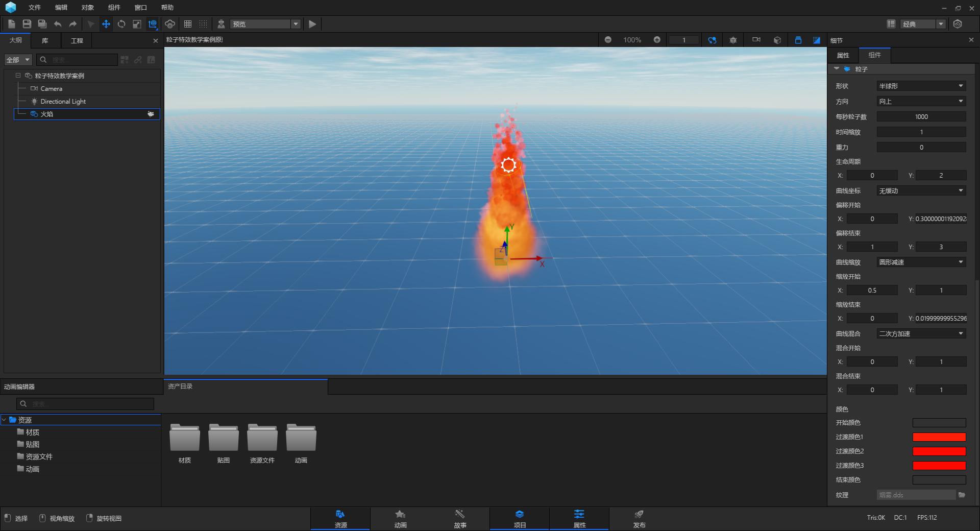
Task: Click the 3D cube view icon
Action: 777,40
